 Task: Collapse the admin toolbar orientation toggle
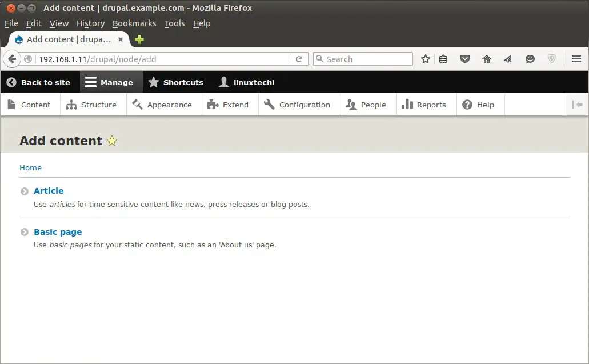[577, 105]
